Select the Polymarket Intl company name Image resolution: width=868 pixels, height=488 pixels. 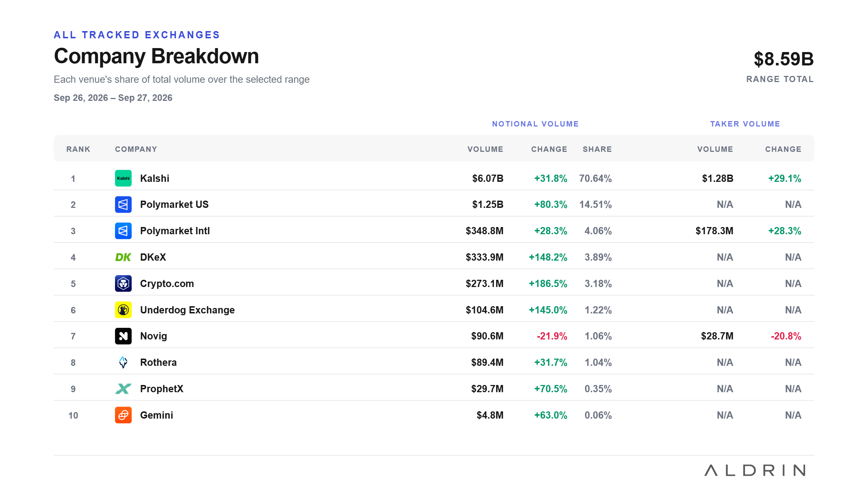(175, 231)
